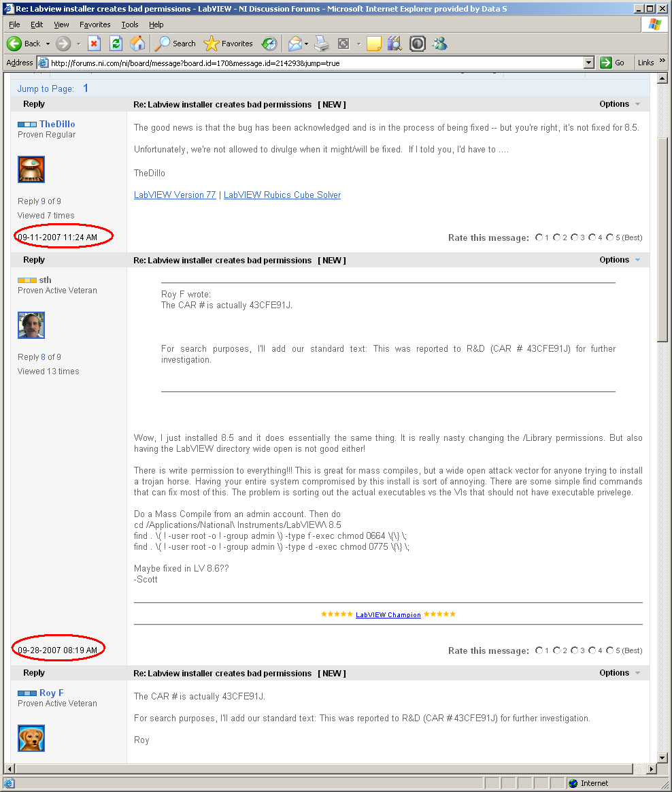Open the LabVIEW Version 77 link
672x792 pixels.
(175, 195)
